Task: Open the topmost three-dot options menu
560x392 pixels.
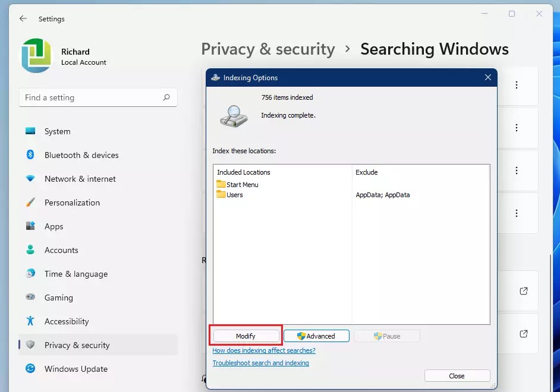Action: (x=517, y=86)
